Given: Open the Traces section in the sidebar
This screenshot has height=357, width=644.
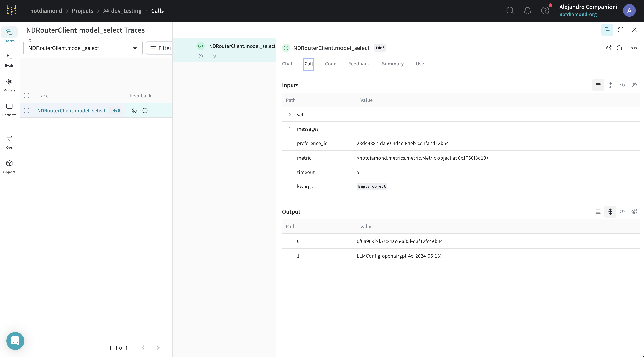Looking at the screenshot, I should click(9, 35).
